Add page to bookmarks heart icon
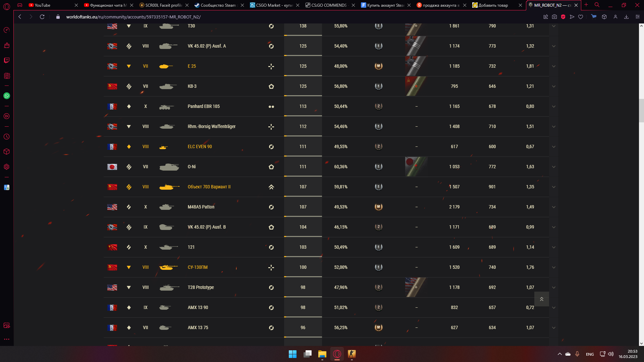 (581, 17)
